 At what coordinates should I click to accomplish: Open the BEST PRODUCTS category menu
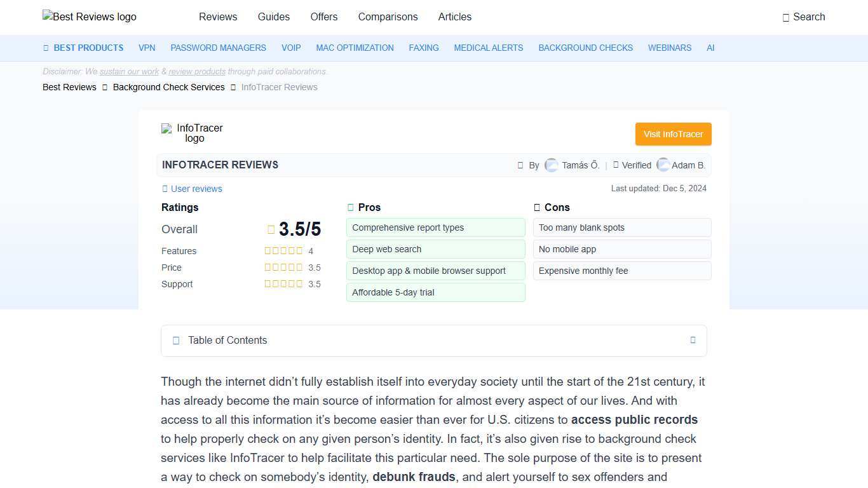(83, 48)
